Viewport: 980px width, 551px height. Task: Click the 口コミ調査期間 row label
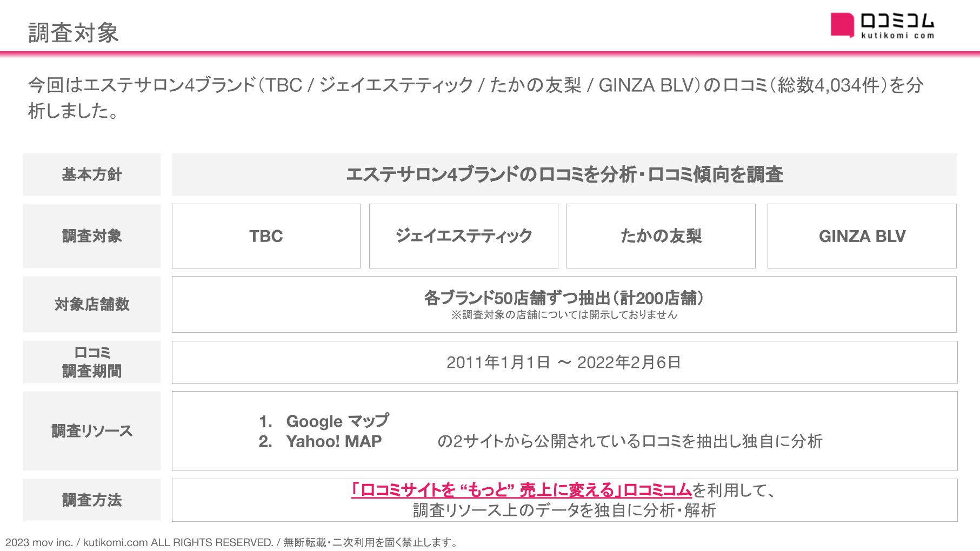(x=92, y=362)
